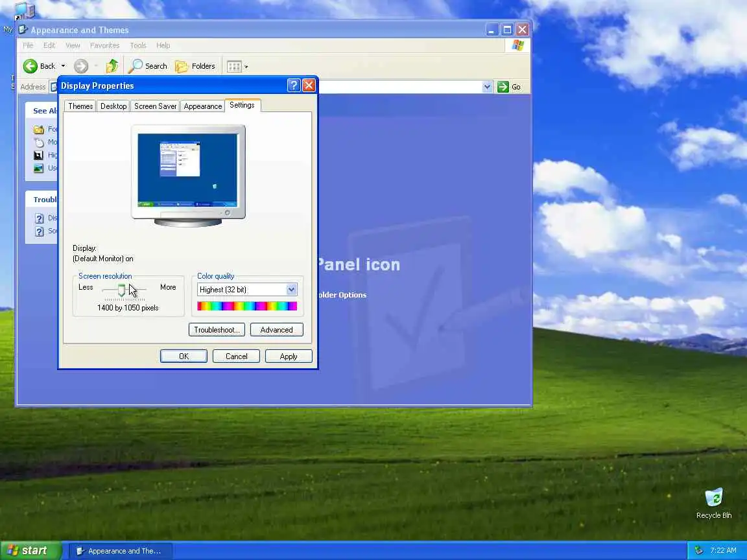Open Search in the explorer toolbar
This screenshot has width=747, height=560.
[x=148, y=66]
